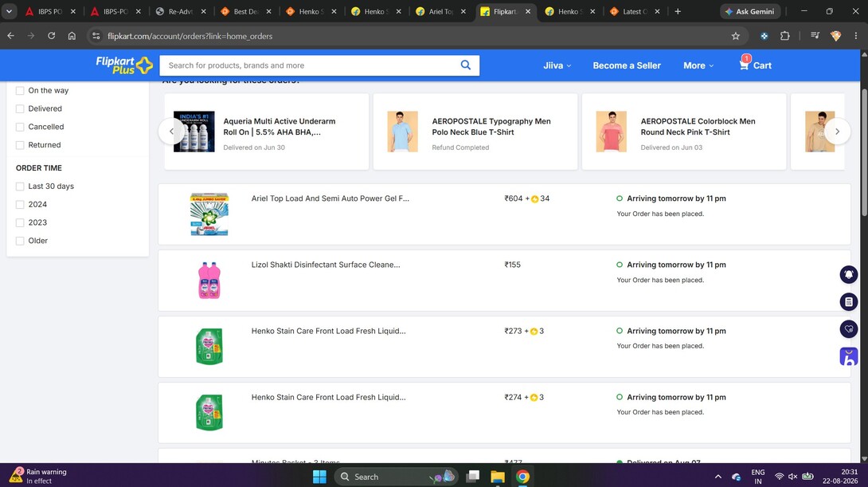Check the Delivered filter
Image resolution: width=868 pixels, height=487 pixels.
click(20, 108)
